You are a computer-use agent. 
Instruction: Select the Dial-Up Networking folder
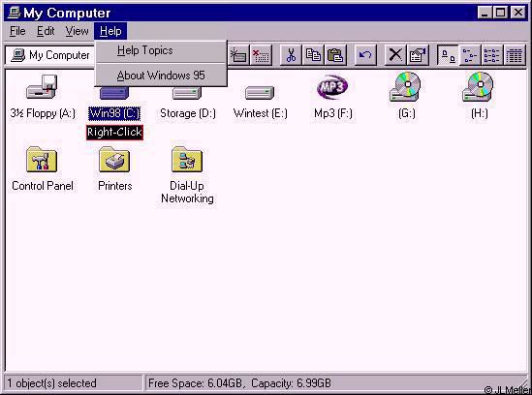click(187, 175)
